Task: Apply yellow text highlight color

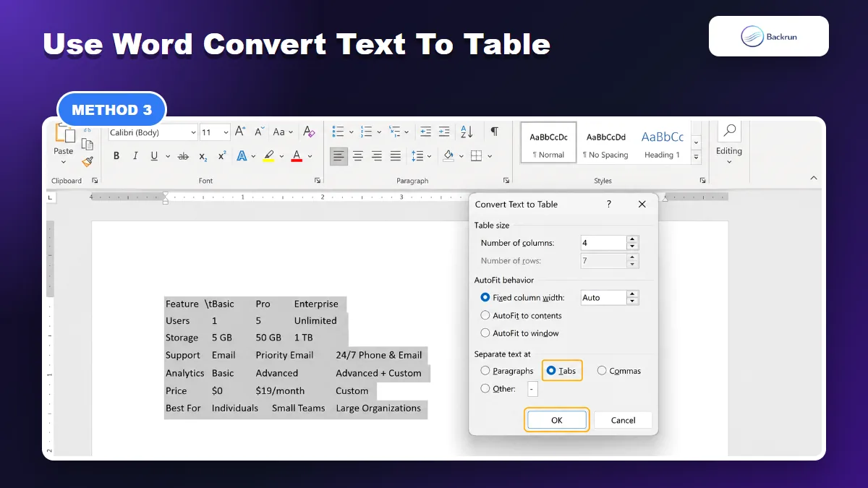Action: 268,155
